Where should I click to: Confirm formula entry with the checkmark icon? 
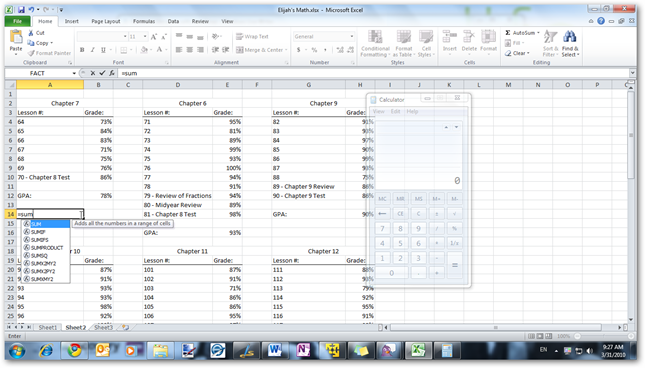coord(102,73)
